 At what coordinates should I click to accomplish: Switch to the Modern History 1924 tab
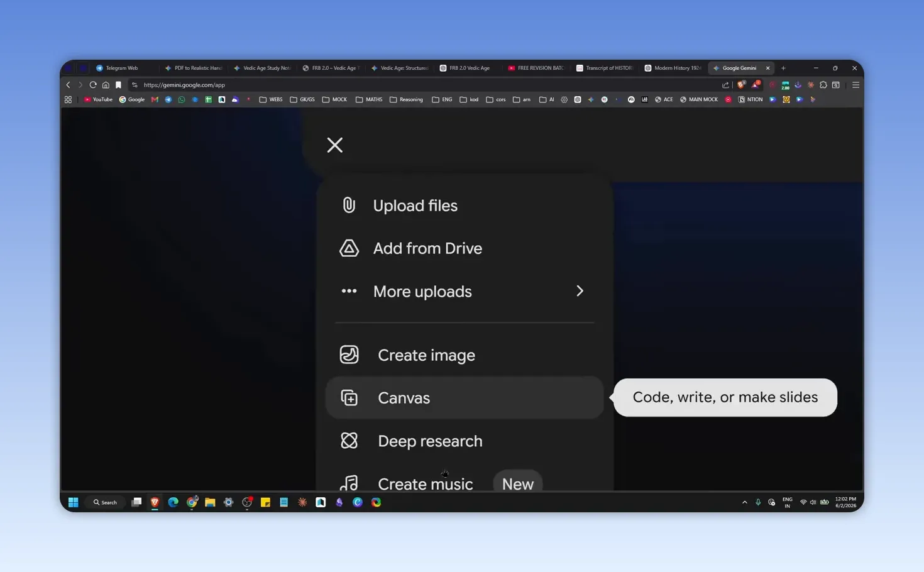pyautogui.click(x=673, y=68)
